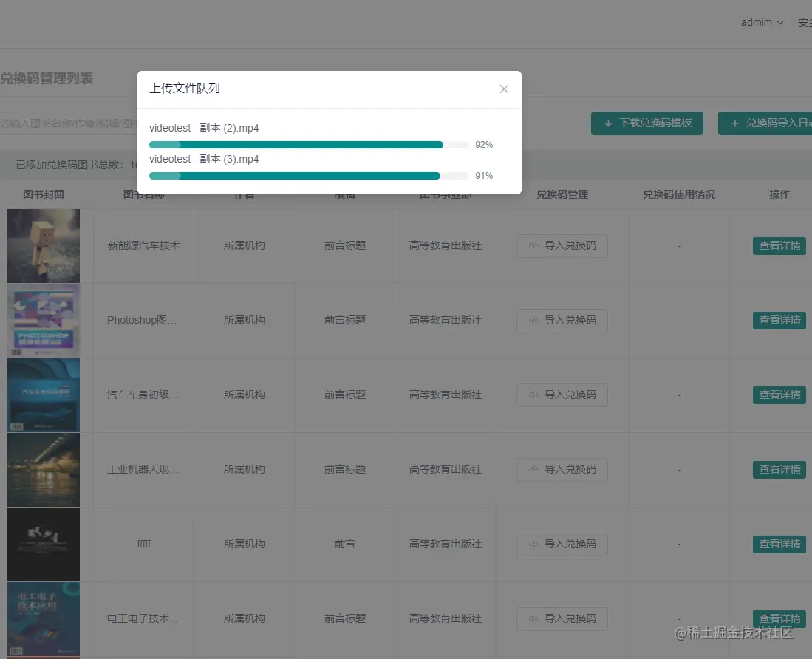View details 查看详情 for fffff row
The image size is (812, 659).
[779, 544]
